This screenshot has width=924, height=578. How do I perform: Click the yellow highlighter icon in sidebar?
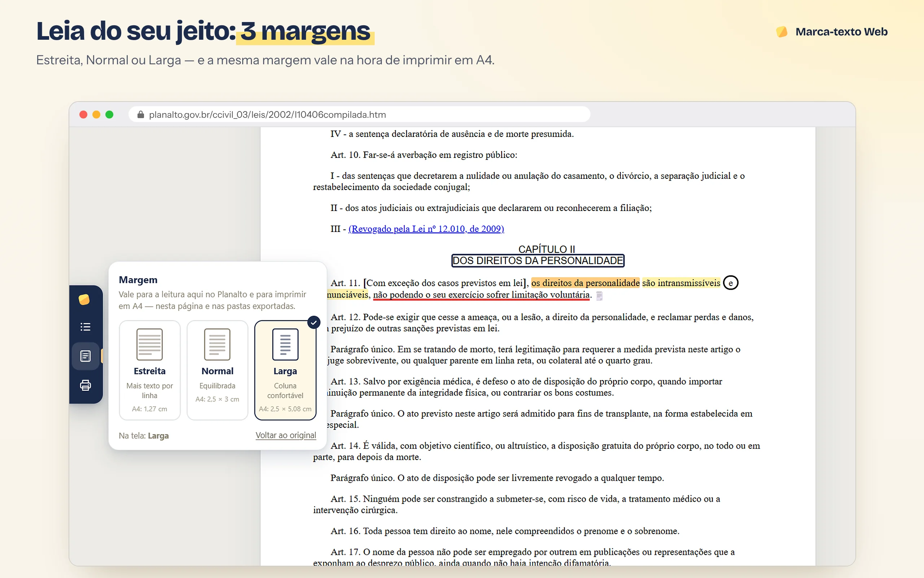point(84,299)
